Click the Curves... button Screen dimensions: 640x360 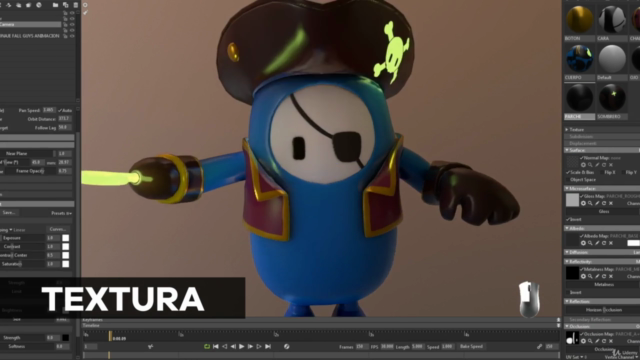pos(58,229)
